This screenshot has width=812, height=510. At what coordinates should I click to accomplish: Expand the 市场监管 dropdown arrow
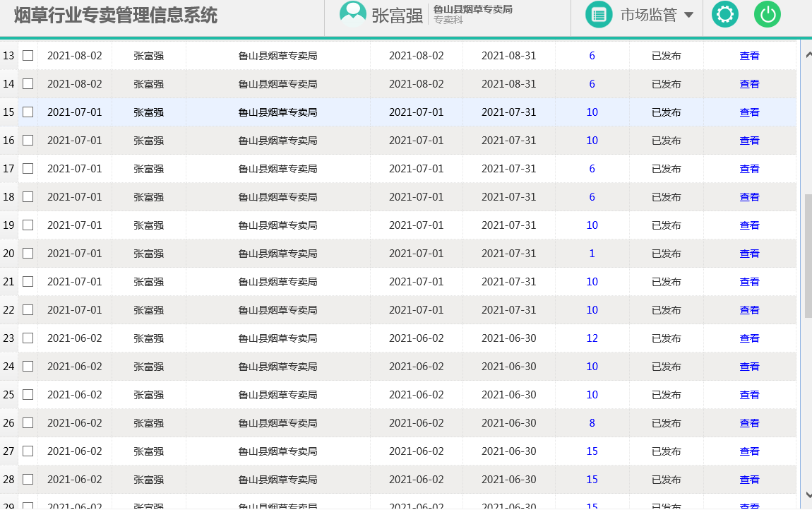tap(688, 15)
